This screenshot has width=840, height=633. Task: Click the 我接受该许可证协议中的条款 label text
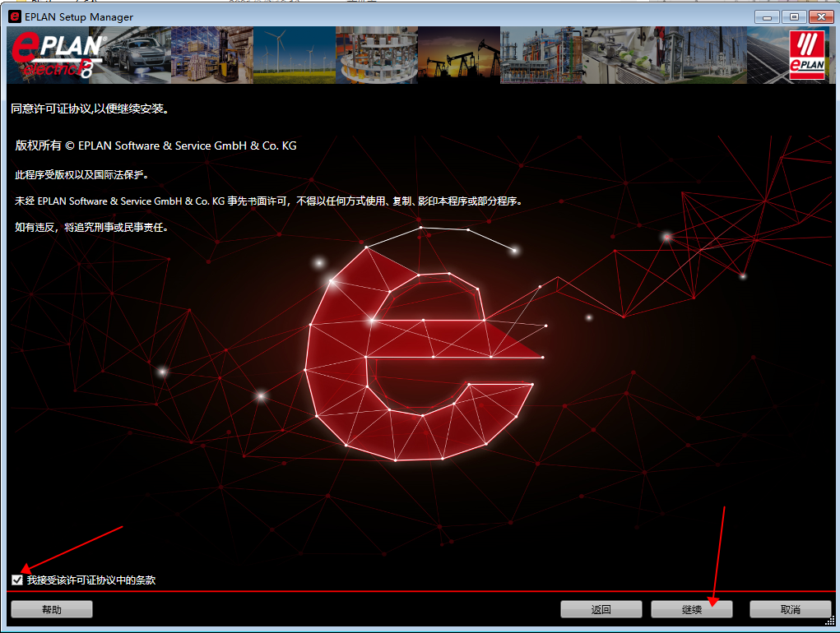90,580
